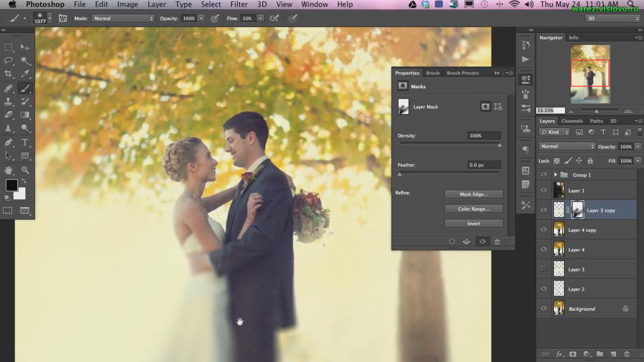Select the Clone Stamp tool
The width and height of the screenshot is (644, 362).
9,102
